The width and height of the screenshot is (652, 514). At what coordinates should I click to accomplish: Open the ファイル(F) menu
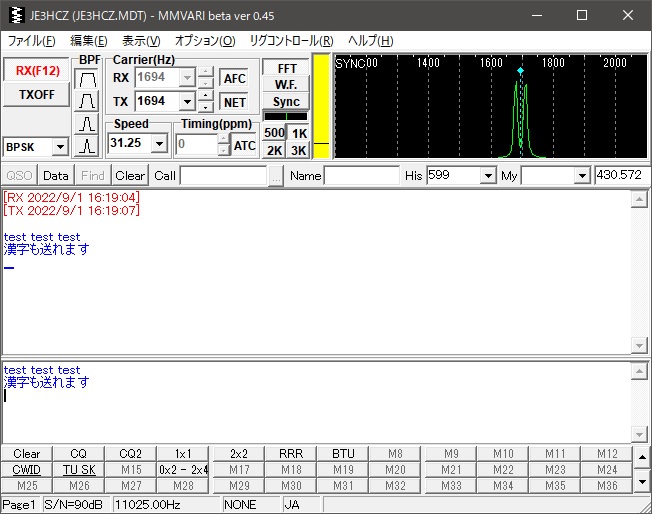point(32,41)
